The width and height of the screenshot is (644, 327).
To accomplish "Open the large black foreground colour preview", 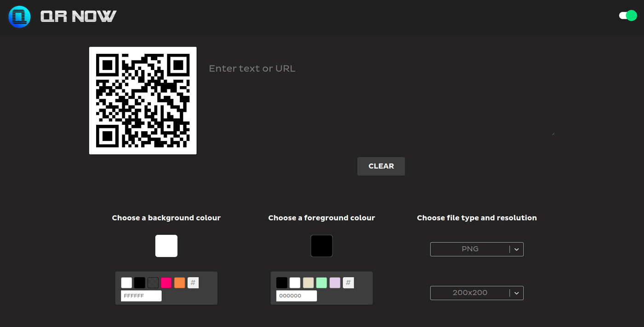I will coord(322,246).
